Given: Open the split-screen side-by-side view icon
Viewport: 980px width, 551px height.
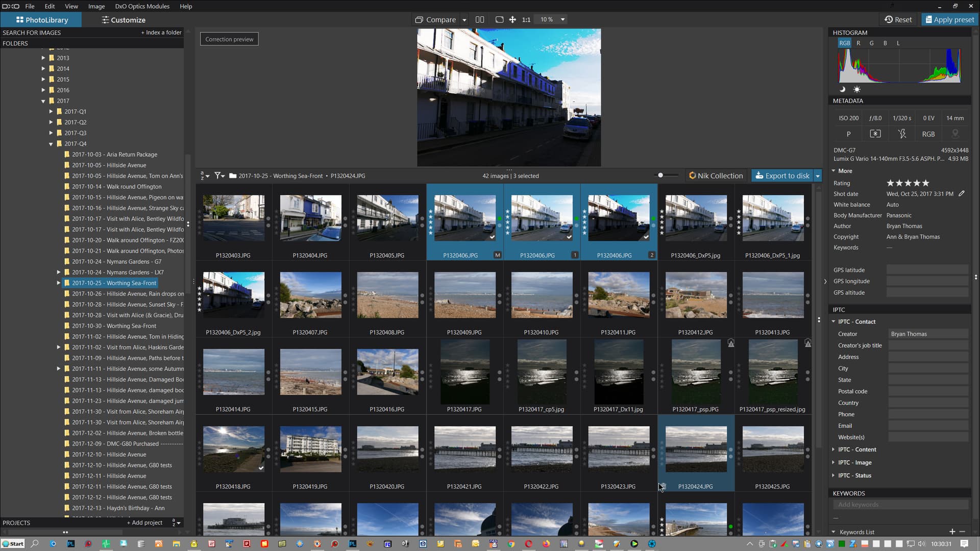Looking at the screenshot, I should pyautogui.click(x=480, y=19).
